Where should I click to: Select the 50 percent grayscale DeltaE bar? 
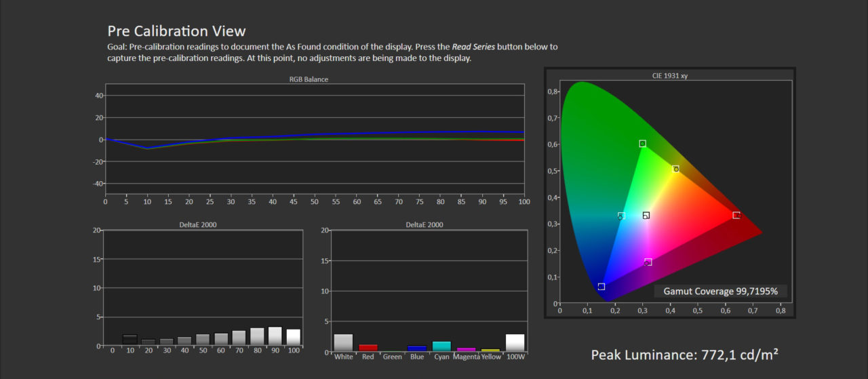point(203,340)
